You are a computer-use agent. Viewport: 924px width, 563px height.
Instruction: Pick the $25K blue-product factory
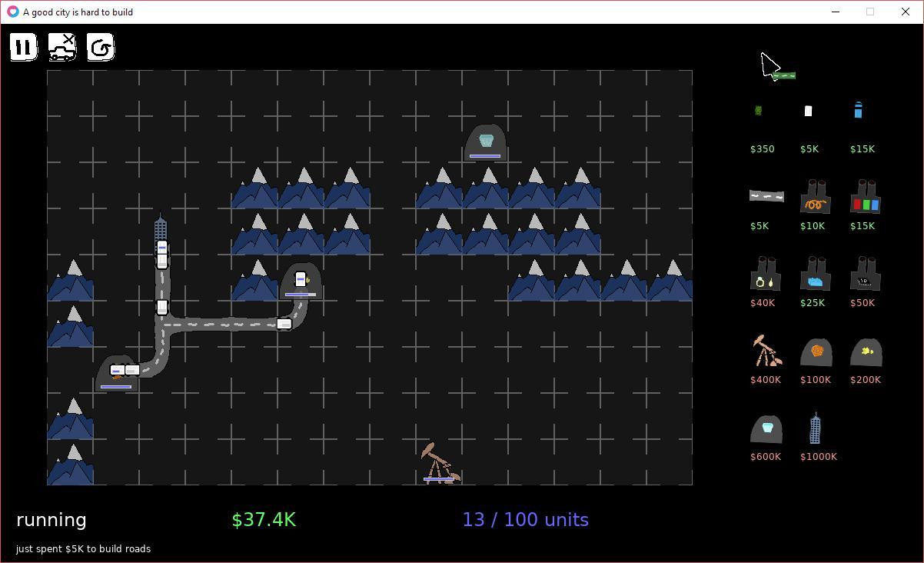click(x=816, y=274)
